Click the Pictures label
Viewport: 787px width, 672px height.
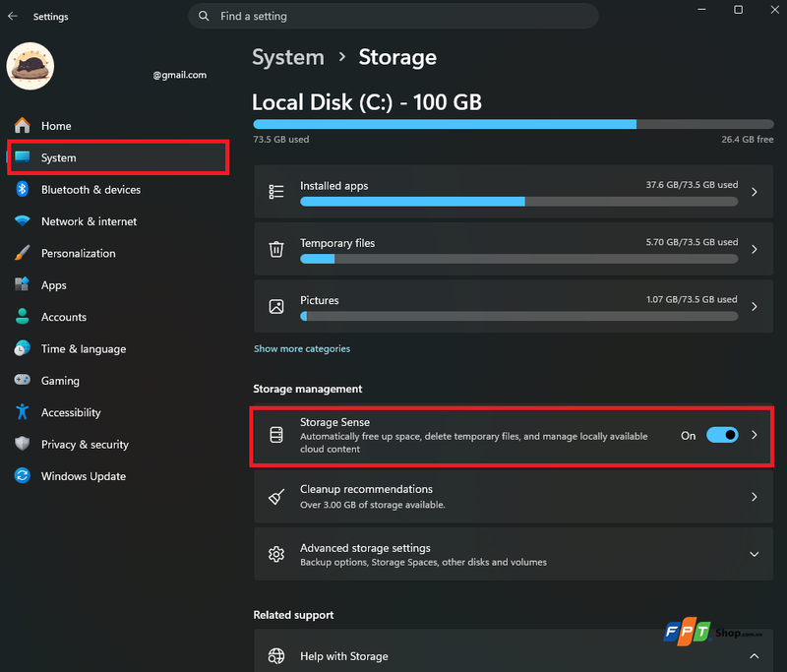point(319,300)
